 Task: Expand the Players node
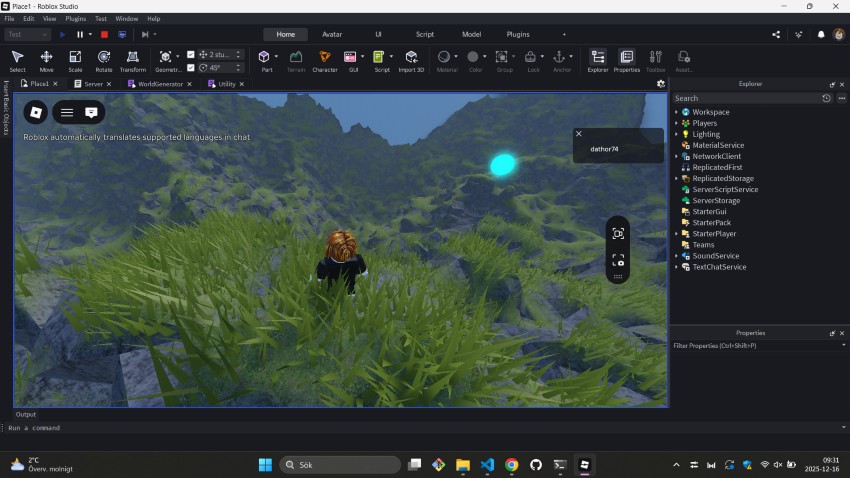click(x=677, y=123)
